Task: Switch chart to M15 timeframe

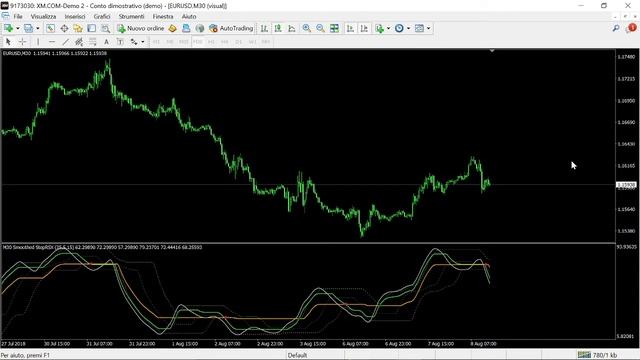Action: [x=184, y=42]
